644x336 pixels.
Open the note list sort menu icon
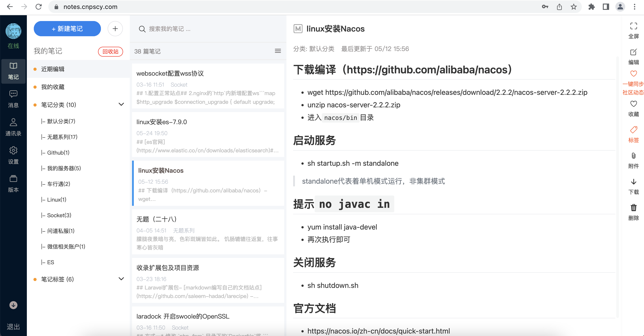[x=278, y=51]
